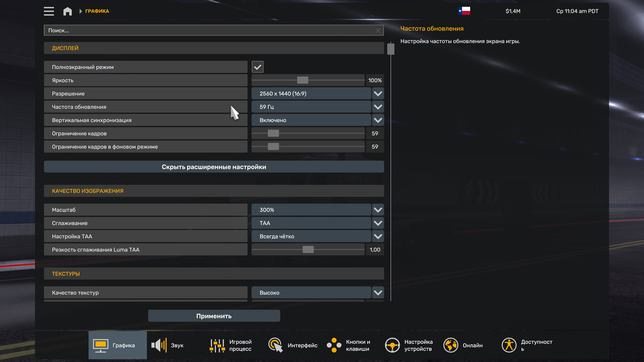The width and height of the screenshot is (644, 362).
Task: Open Online settings globe icon
Action: (x=451, y=345)
